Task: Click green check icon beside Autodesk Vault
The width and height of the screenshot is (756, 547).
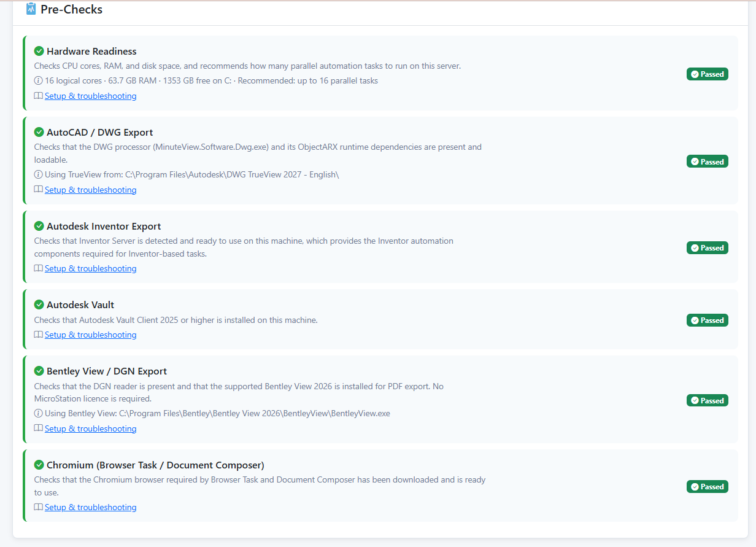Action: [39, 305]
